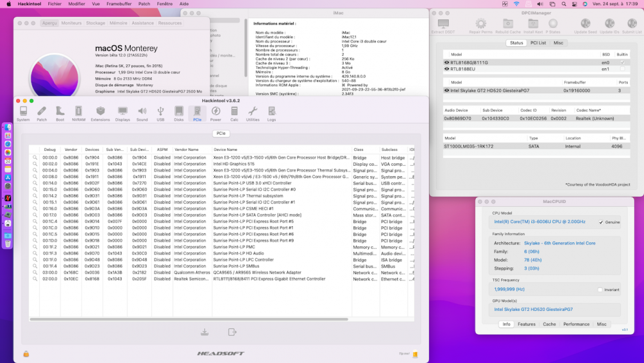Open Control Center in the menu bar

pyautogui.click(x=574, y=4)
